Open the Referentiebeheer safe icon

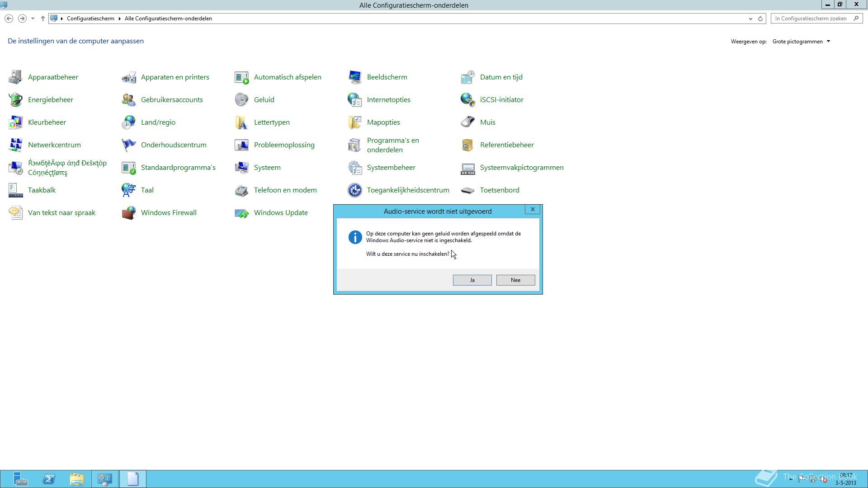click(x=467, y=145)
